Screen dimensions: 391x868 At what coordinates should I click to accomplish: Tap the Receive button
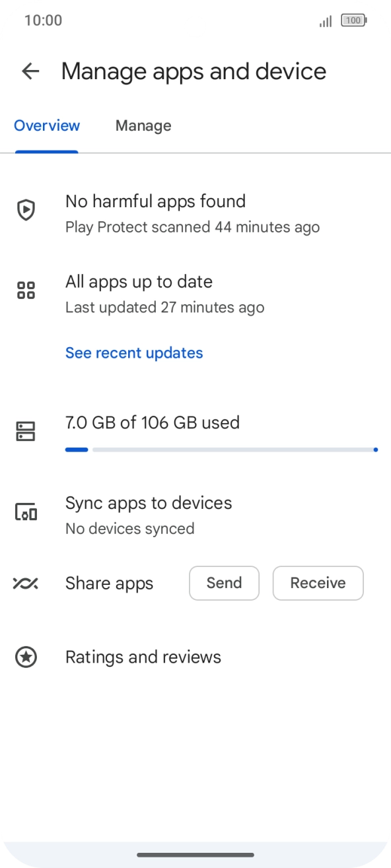pos(318,583)
